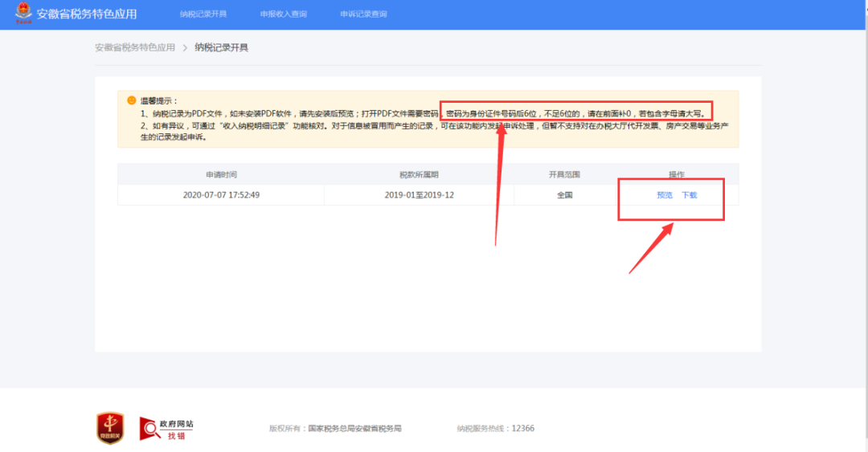Click the vertical scrollbar at right edge

click(x=866, y=226)
